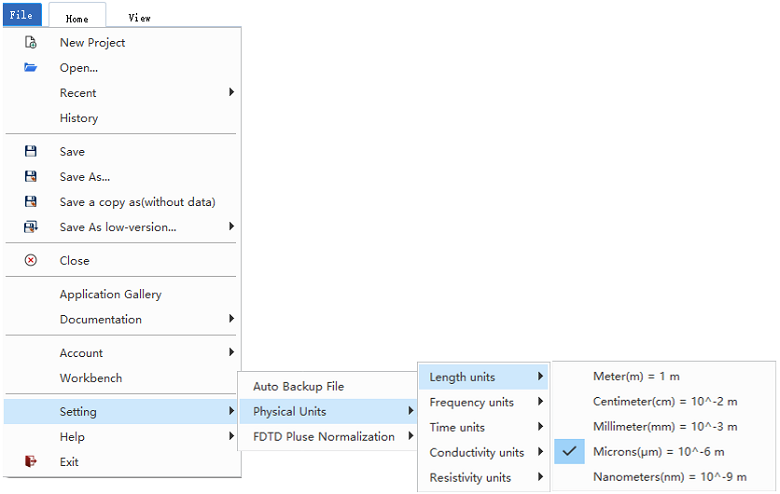The width and height of the screenshot is (780, 494).
Task: Open the Workbench menu entry
Action: click(122, 378)
